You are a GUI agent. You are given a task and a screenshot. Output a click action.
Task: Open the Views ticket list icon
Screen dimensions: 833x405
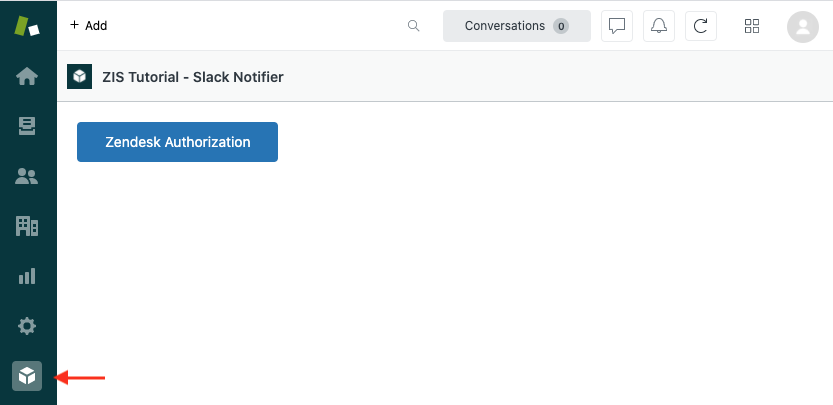point(27,126)
